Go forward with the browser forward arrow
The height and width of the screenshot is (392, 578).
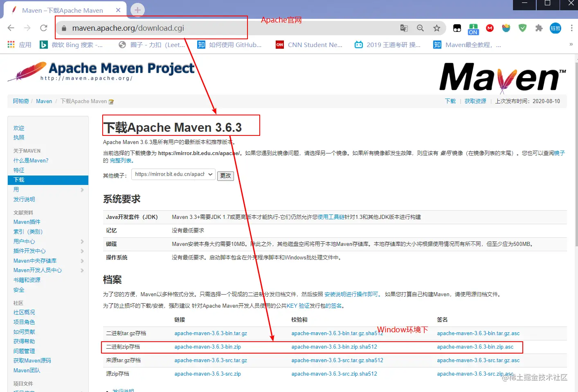[x=27, y=28]
